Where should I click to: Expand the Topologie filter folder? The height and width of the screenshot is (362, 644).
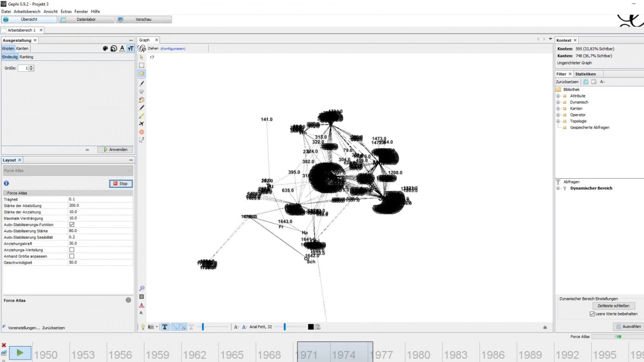558,122
